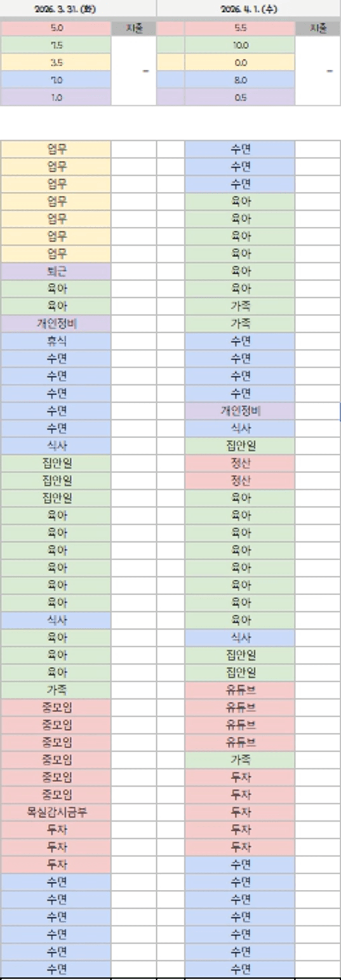Click the purple 퇴근 cell
341x980 pixels.
pos(56,271)
